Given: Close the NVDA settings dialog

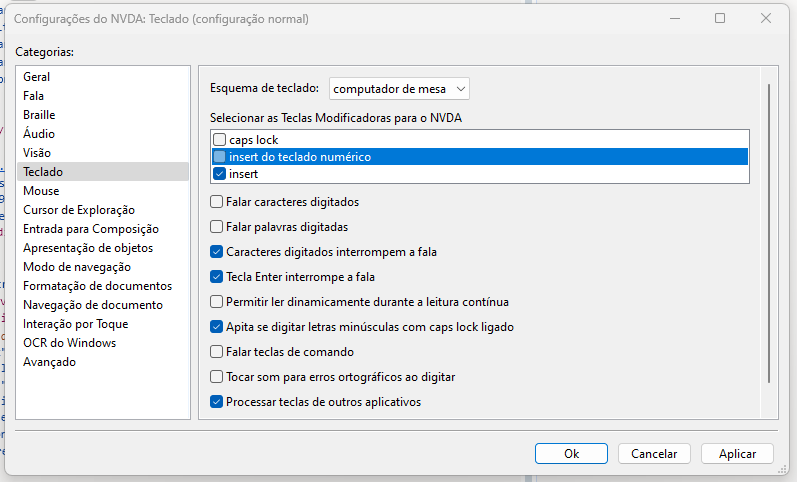Looking at the screenshot, I should [x=765, y=18].
